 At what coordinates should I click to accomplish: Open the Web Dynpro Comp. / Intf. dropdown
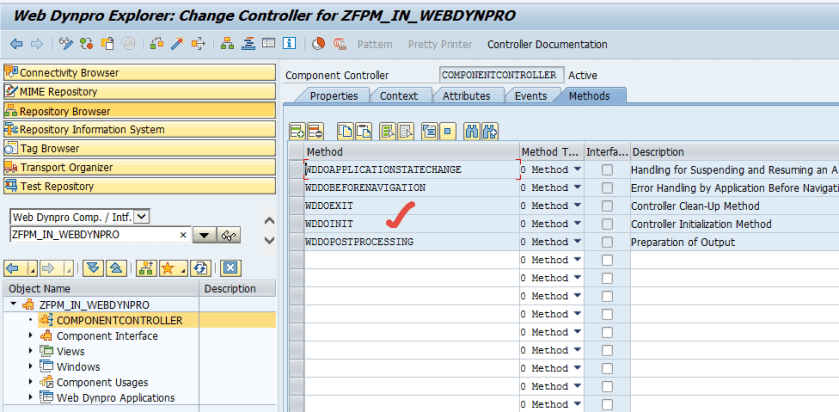coord(142,217)
